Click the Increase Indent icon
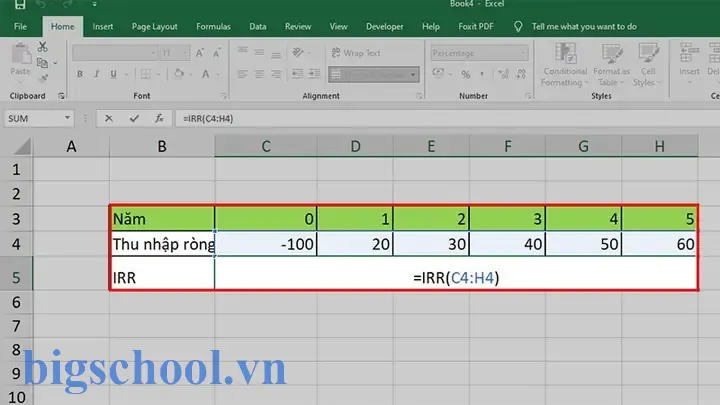Image resolution: width=720 pixels, height=405 pixels. [x=315, y=73]
